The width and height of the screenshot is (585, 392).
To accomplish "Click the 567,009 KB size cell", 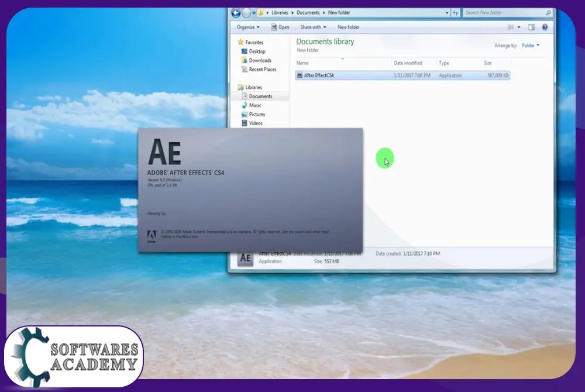I will click(x=498, y=75).
